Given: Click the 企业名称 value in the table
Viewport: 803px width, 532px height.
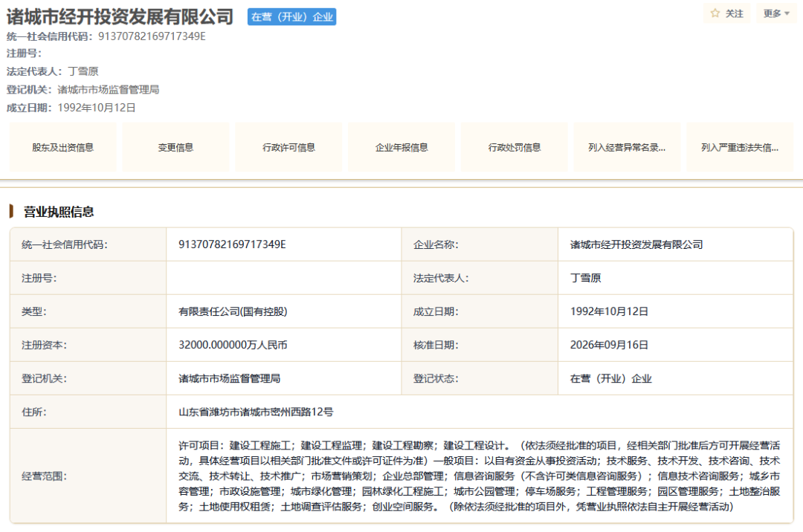Looking at the screenshot, I should pyautogui.click(x=636, y=244).
